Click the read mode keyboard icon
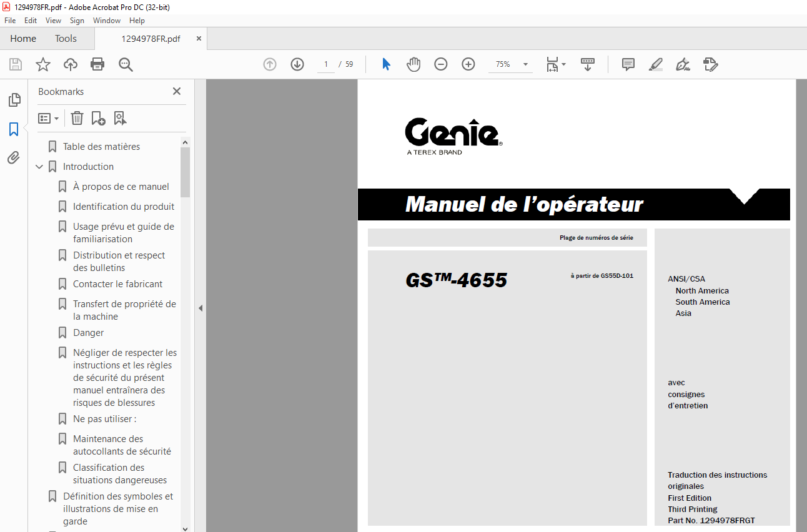This screenshot has height=532, width=807. 588,64
